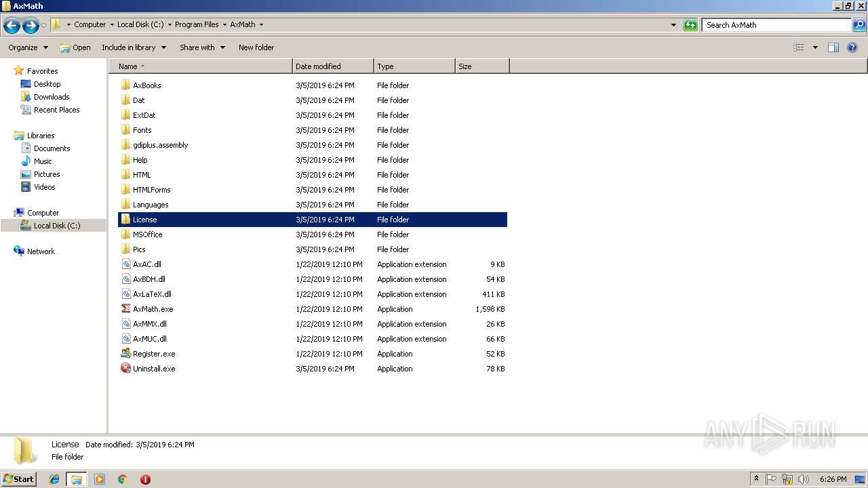
Task: Open the Organize dropdown menu
Action: click(28, 47)
